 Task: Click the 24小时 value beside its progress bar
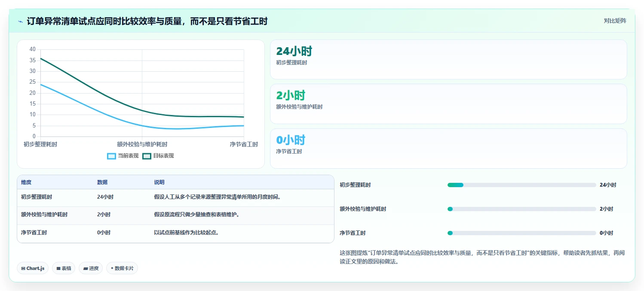(x=608, y=185)
